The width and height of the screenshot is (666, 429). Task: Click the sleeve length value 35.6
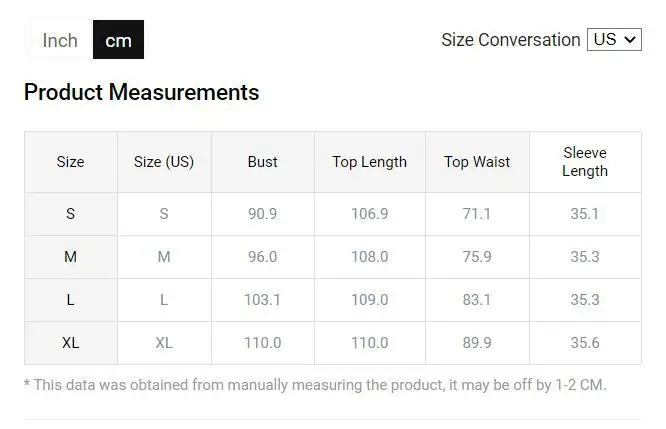tap(584, 343)
